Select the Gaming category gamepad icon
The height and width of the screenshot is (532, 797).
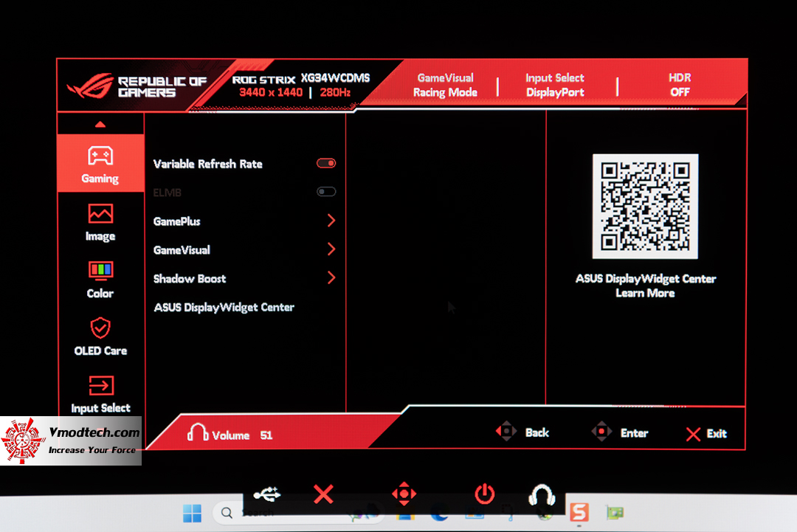pyautogui.click(x=100, y=156)
